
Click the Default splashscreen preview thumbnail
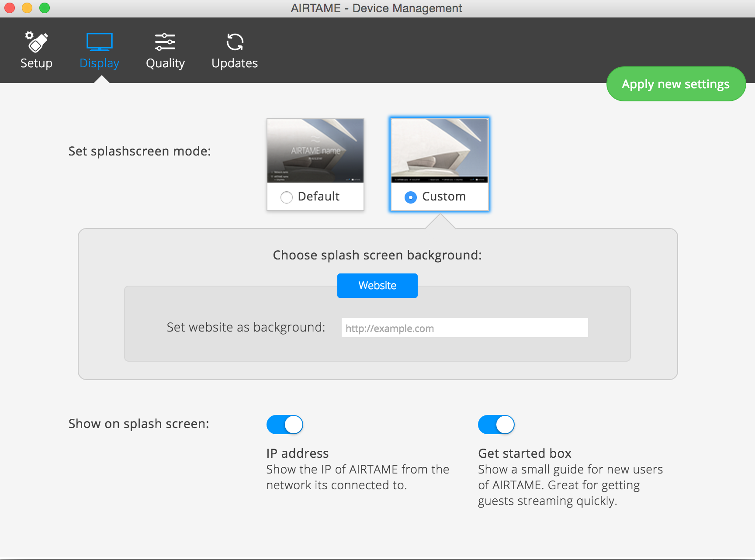pos(315,151)
